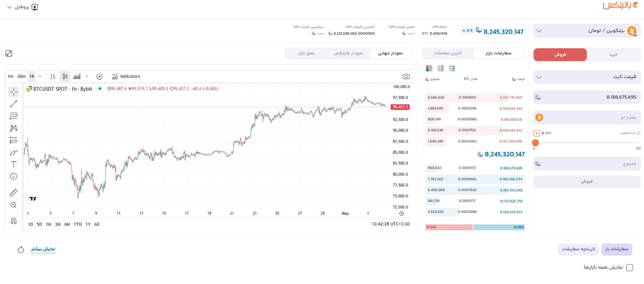Viewport: 644px width, 284px height.
Task: Switch chart to candles style
Action: pyautogui.click(x=65, y=76)
